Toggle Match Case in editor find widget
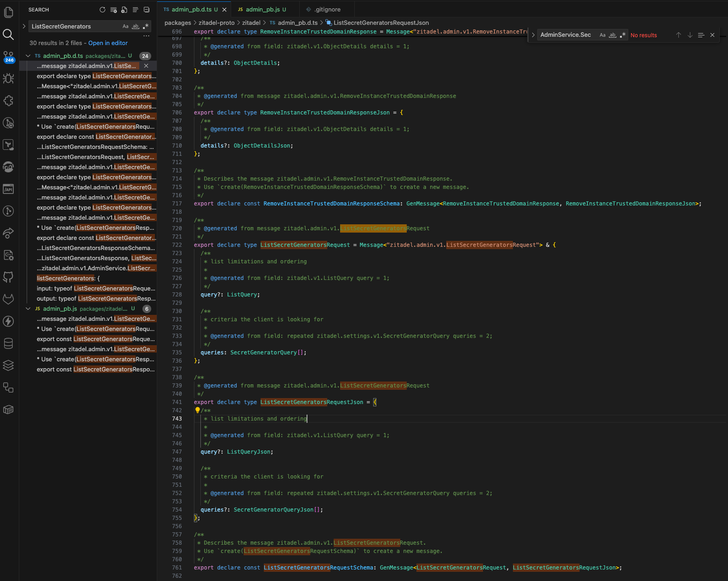 click(603, 35)
